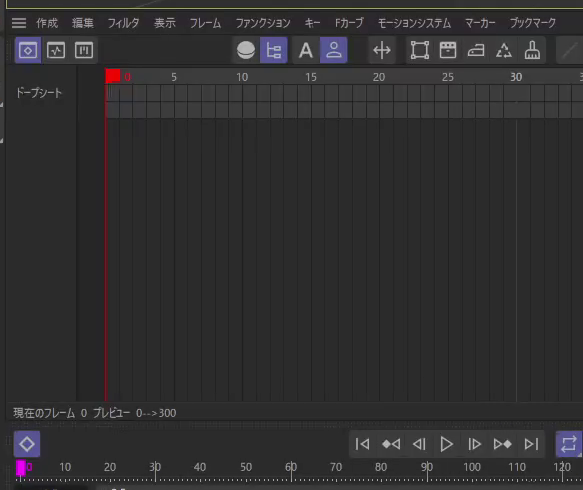Play the animation forward
The width and height of the screenshot is (583, 490).
tap(447, 444)
